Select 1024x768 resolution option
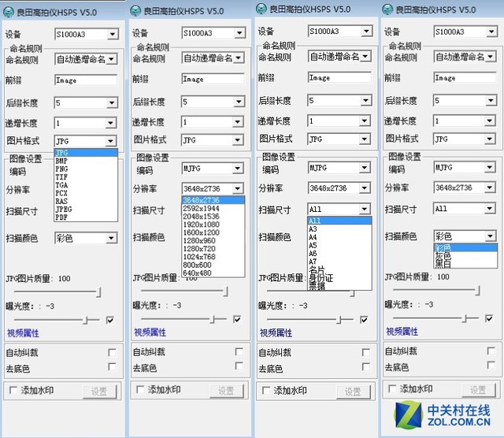Screen dimensions: 504x438 point(213,257)
